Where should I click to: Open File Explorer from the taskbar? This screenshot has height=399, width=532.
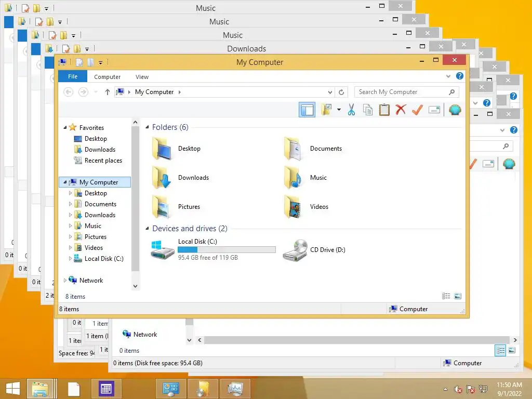[40, 389]
